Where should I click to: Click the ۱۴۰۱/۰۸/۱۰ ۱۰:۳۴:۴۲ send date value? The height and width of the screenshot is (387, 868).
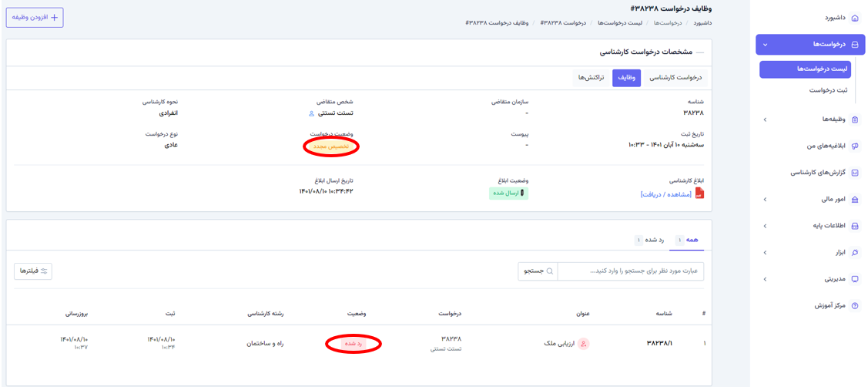click(326, 191)
